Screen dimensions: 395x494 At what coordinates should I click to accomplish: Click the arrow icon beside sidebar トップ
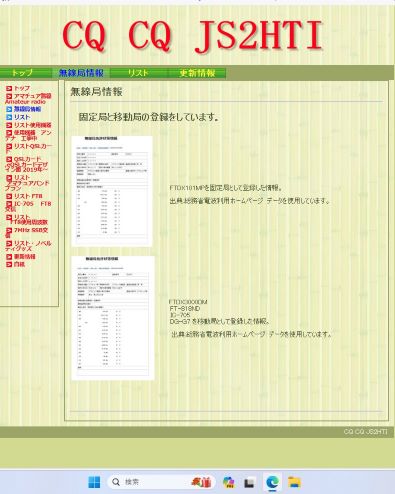9,89
